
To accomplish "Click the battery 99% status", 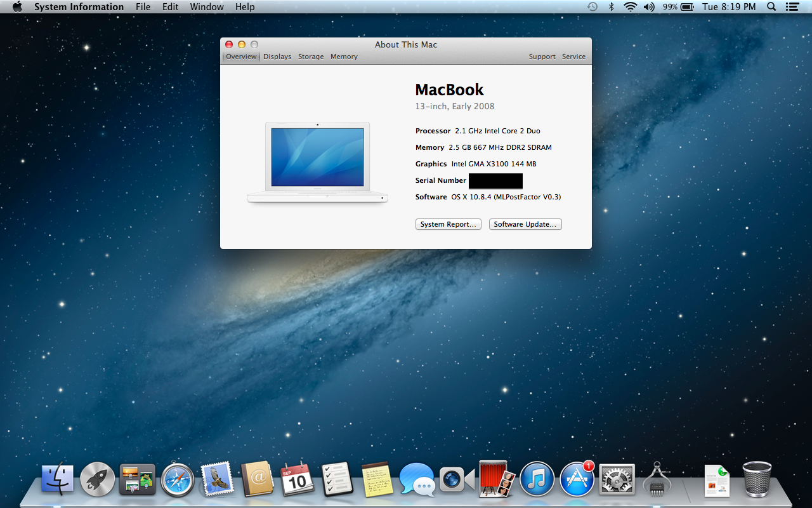I will [678, 7].
